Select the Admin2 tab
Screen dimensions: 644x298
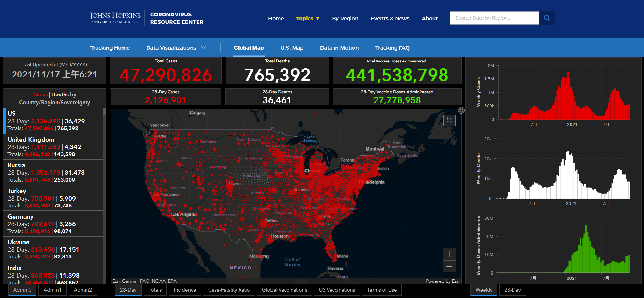click(x=83, y=290)
